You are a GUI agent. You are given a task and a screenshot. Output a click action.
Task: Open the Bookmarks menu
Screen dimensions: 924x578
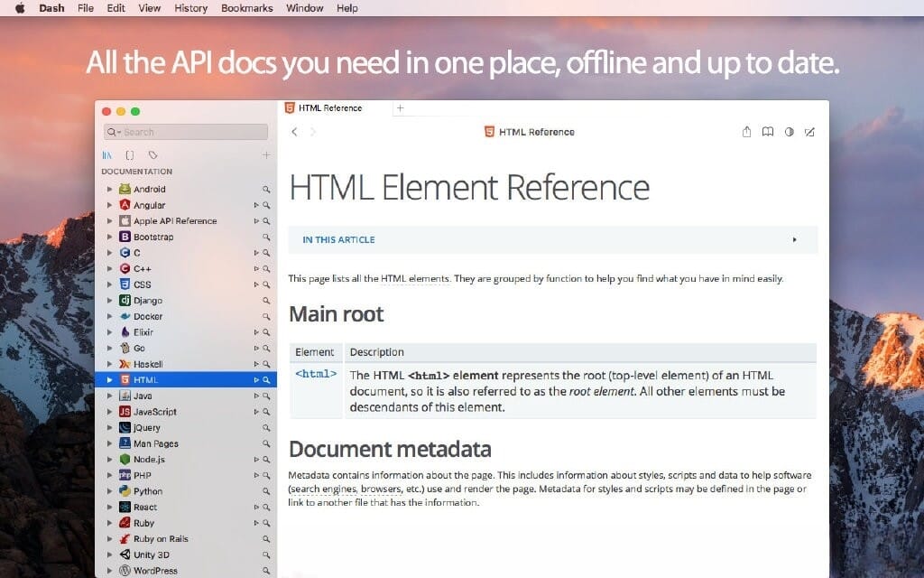point(247,8)
